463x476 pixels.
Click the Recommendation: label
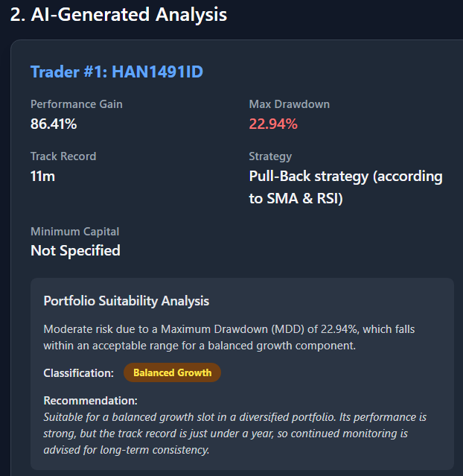(90, 401)
